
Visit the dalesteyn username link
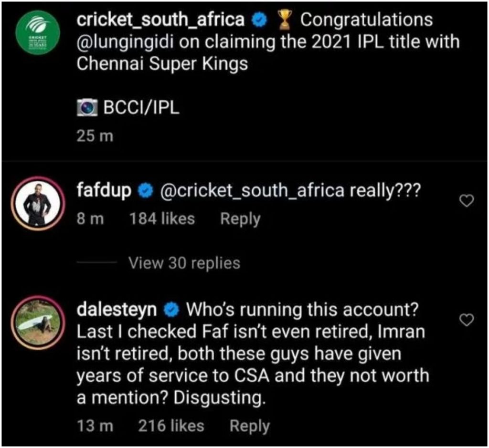(x=117, y=310)
